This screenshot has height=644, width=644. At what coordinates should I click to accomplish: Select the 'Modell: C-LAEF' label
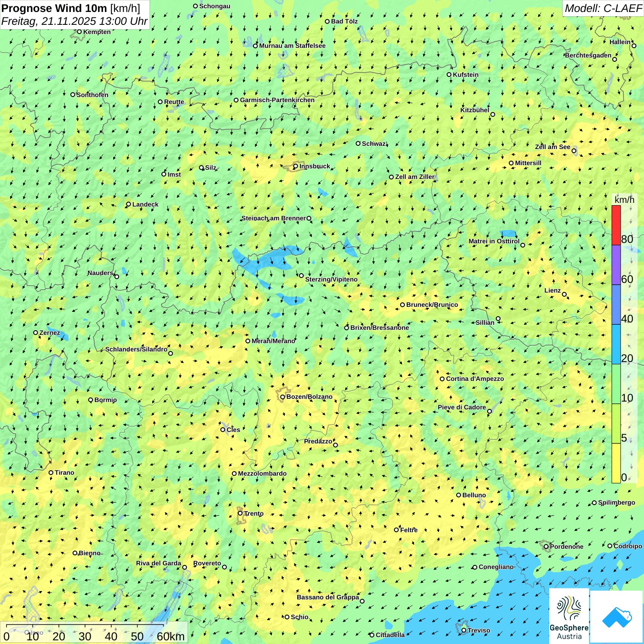point(603,8)
